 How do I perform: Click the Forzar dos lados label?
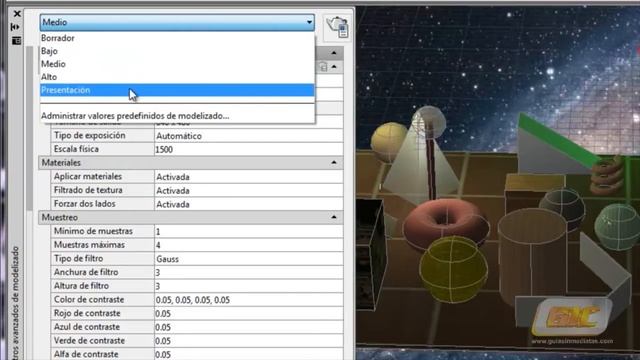point(84,204)
